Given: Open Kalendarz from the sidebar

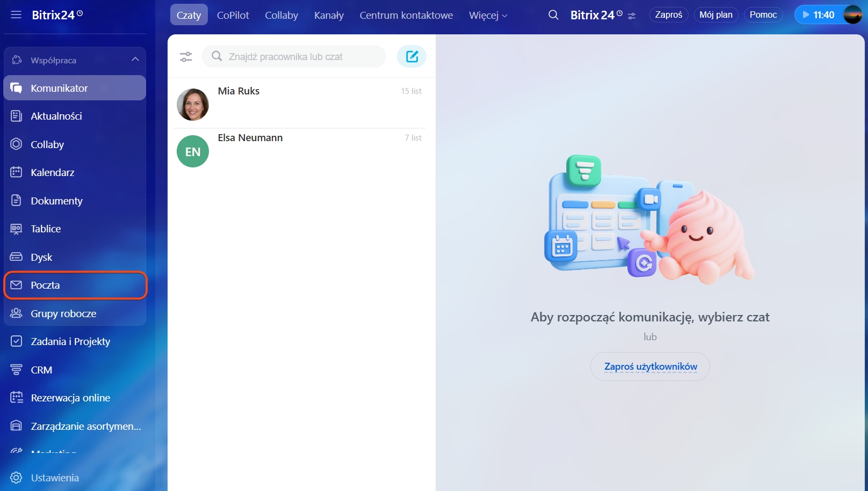Looking at the screenshot, I should [x=75, y=172].
